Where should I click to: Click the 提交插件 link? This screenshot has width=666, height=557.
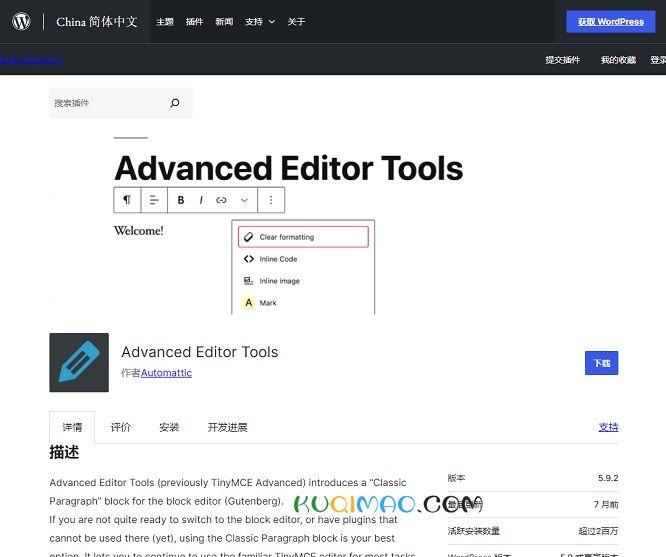click(563, 60)
